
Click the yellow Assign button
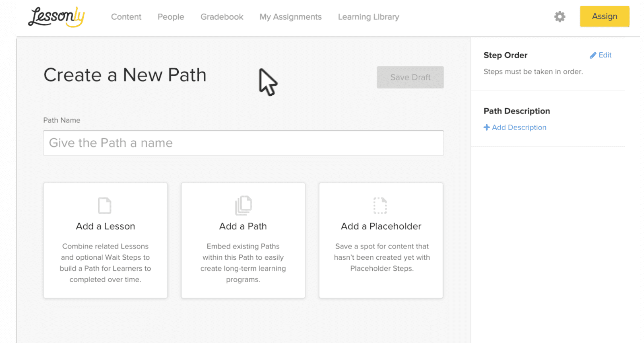point(605,16)
